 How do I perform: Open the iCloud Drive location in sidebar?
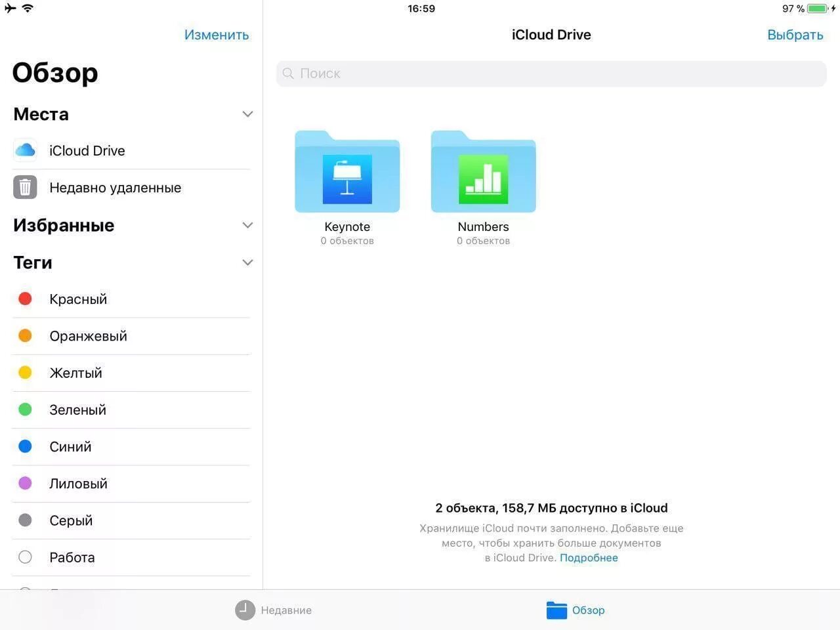(87, 150)
